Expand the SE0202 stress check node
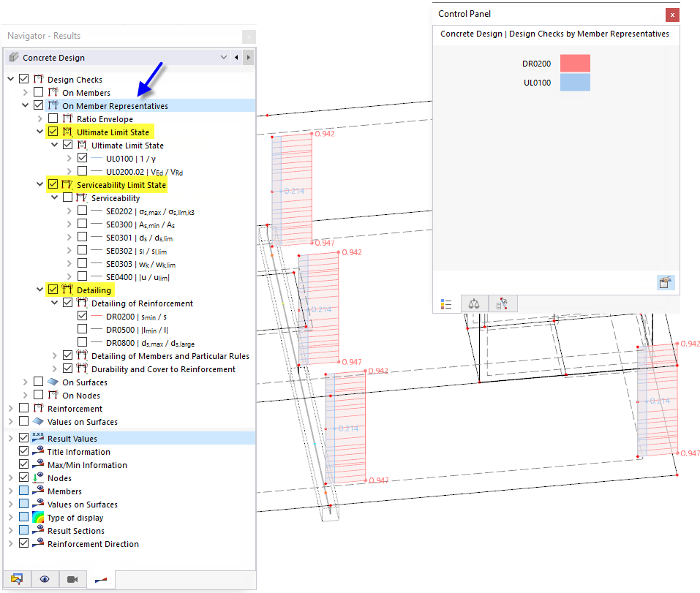The height and width of the screenshot is (593, 700). click(x=69, y=211)
